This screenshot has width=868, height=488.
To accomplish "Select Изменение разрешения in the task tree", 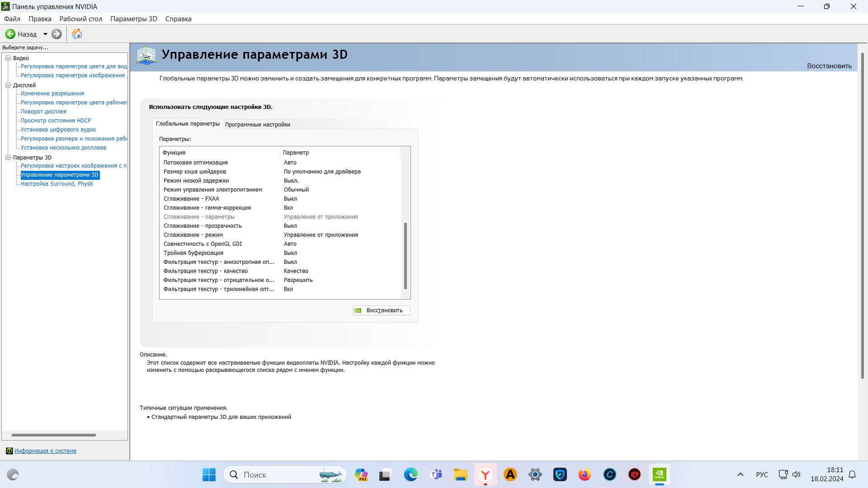I will 52,94.
